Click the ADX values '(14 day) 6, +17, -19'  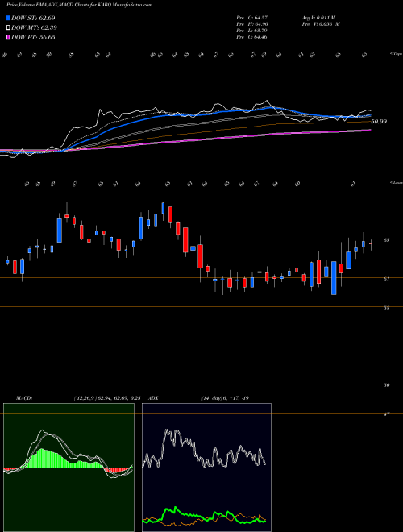(x=225, y=398)
